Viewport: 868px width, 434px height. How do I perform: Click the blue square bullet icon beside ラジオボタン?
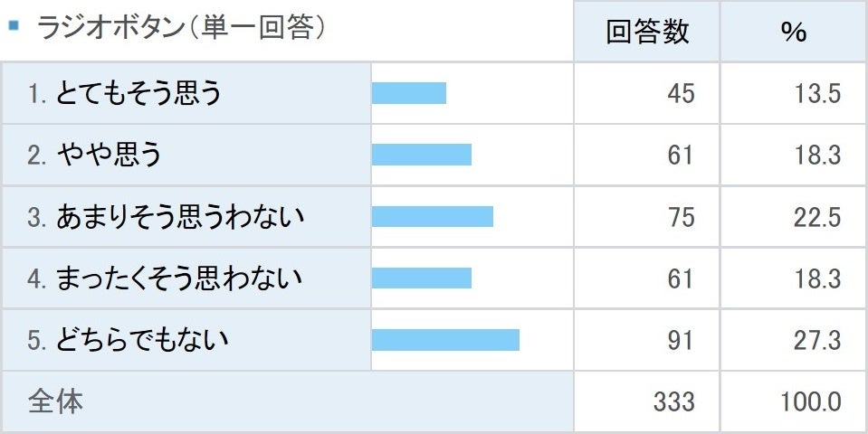(x=14, y=26)
